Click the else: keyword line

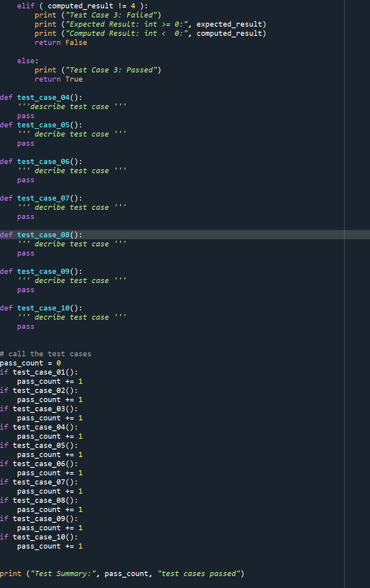coord(26,61)
